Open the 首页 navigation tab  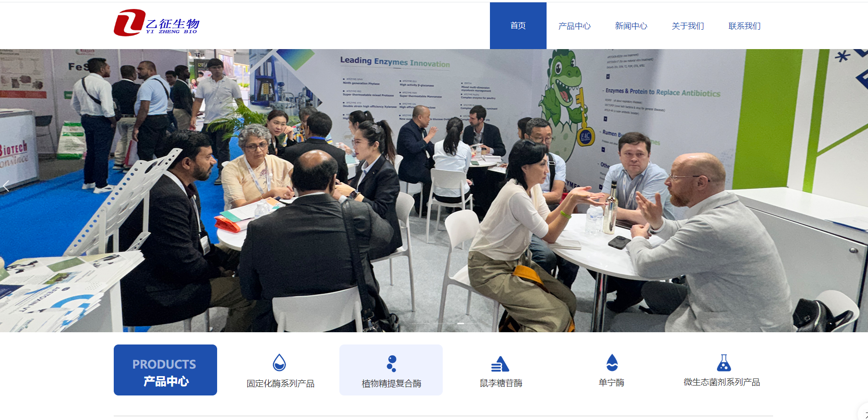click(518, 25)
